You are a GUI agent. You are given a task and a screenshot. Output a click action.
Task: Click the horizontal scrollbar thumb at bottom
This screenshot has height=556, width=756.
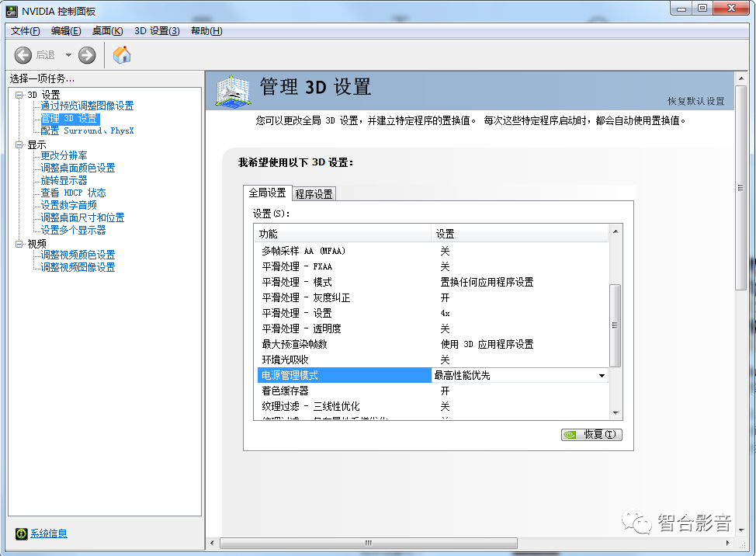(x=369, y=543)
